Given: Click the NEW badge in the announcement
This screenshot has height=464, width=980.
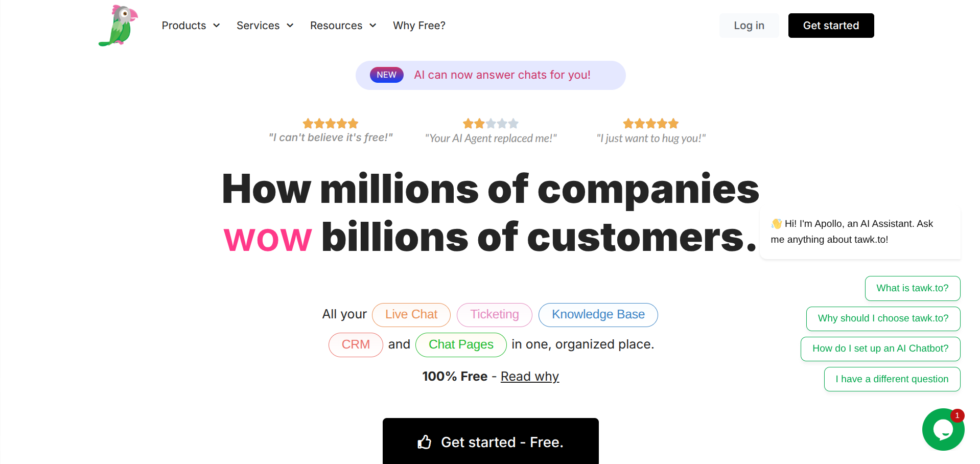Looking at the screenshot, I should pyautogui.click(x=386, y=75).
